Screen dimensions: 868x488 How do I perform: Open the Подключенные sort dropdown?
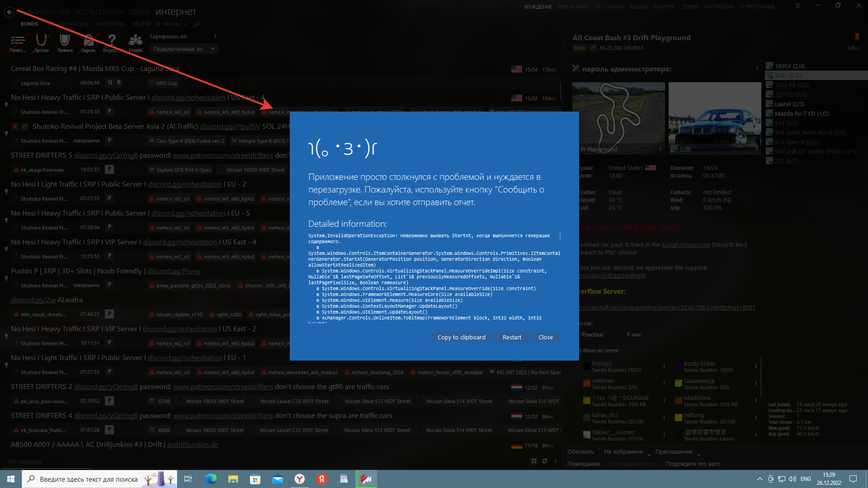coord(184,49)
